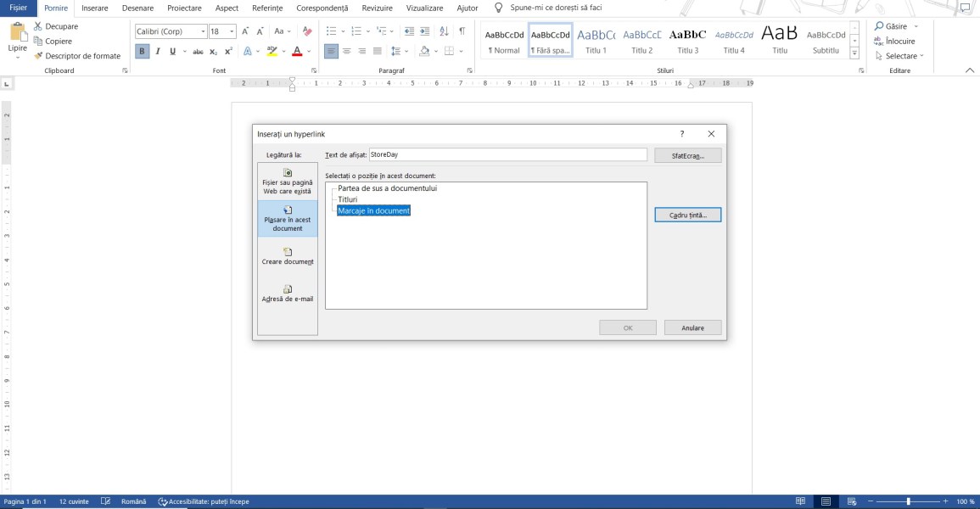Justify paragraph text

point(377,51)
